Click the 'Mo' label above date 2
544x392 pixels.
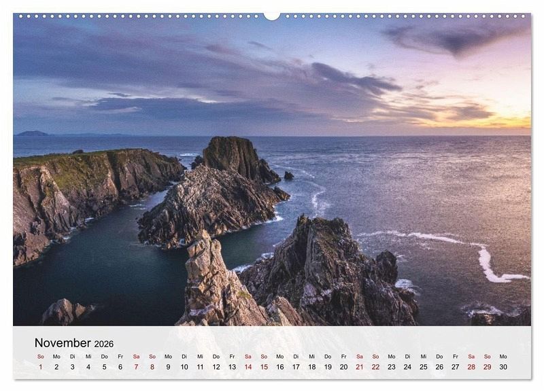[x=56, y=356]
